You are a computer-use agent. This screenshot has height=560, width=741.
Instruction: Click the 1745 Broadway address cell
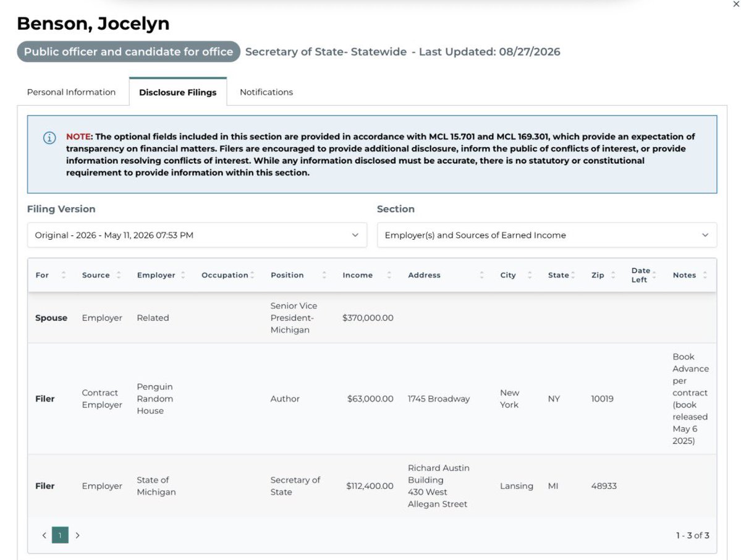click(x=439, y=399)
